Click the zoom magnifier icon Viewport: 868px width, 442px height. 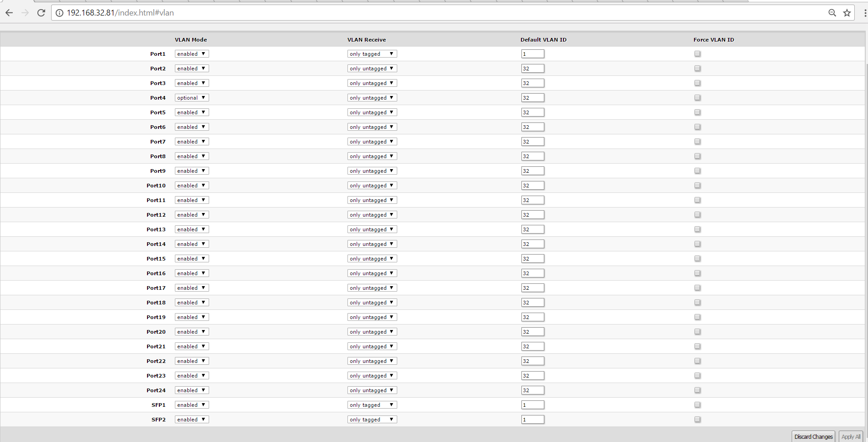(832, 13)
